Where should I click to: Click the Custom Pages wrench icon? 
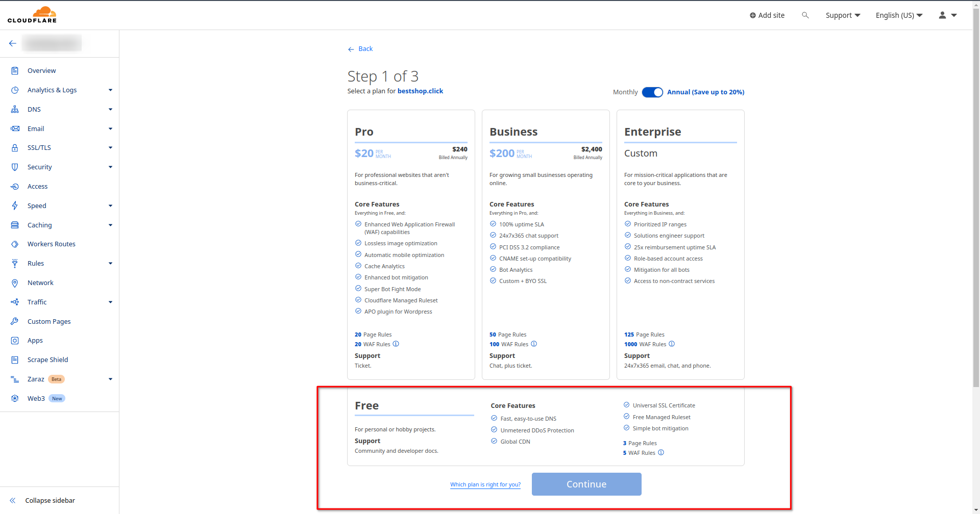pos(15,322)
